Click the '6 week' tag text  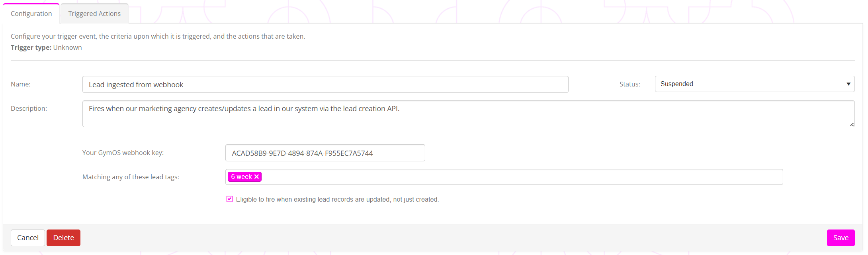241,177
